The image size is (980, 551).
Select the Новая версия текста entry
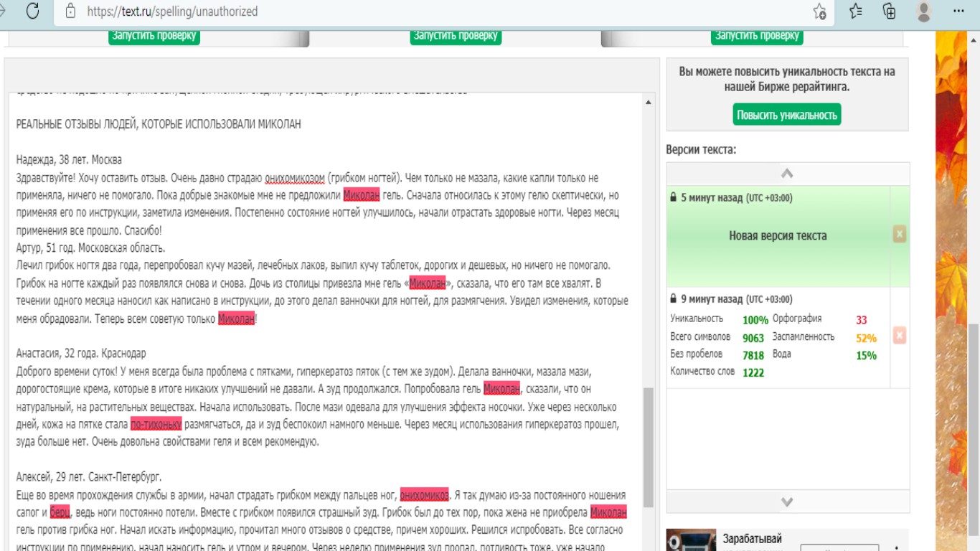[x=778, y=236]
